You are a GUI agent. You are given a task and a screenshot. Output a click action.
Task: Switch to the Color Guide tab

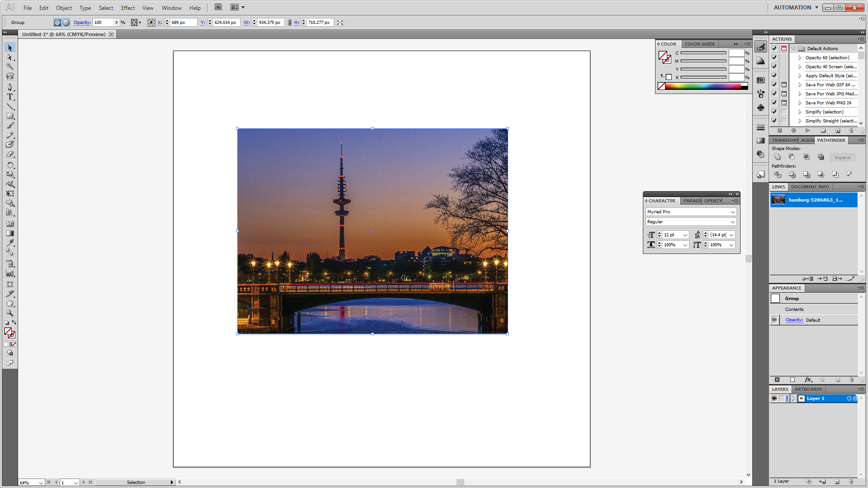click(x=700, y=44)
